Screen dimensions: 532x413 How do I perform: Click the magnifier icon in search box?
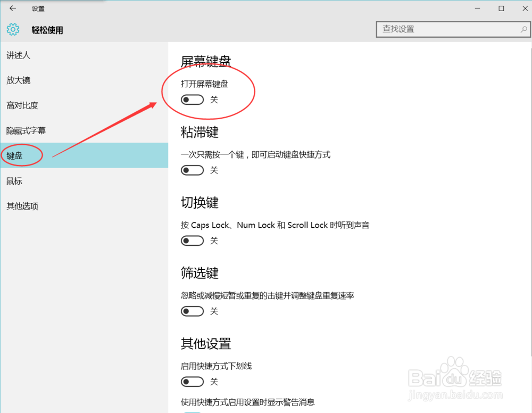click(525, 29)
